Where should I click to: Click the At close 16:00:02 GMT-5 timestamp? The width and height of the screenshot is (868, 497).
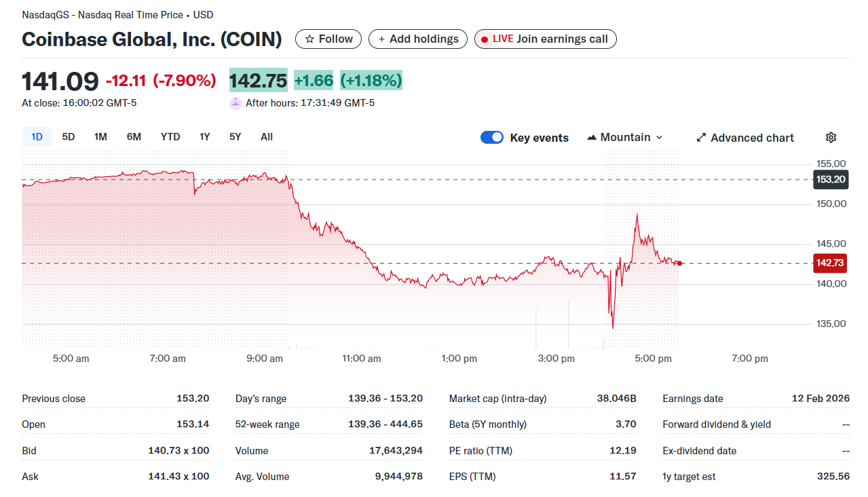pyautogui.click(x=79, y=103)
